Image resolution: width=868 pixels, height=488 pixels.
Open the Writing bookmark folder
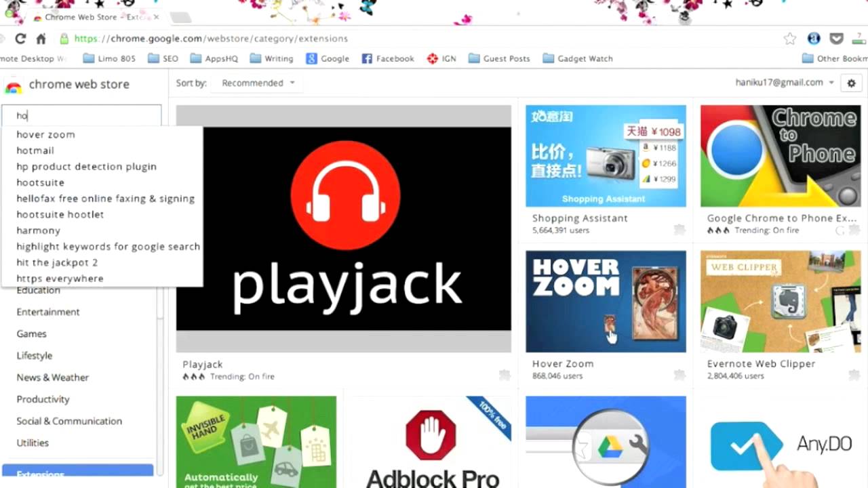coord(271,58)
